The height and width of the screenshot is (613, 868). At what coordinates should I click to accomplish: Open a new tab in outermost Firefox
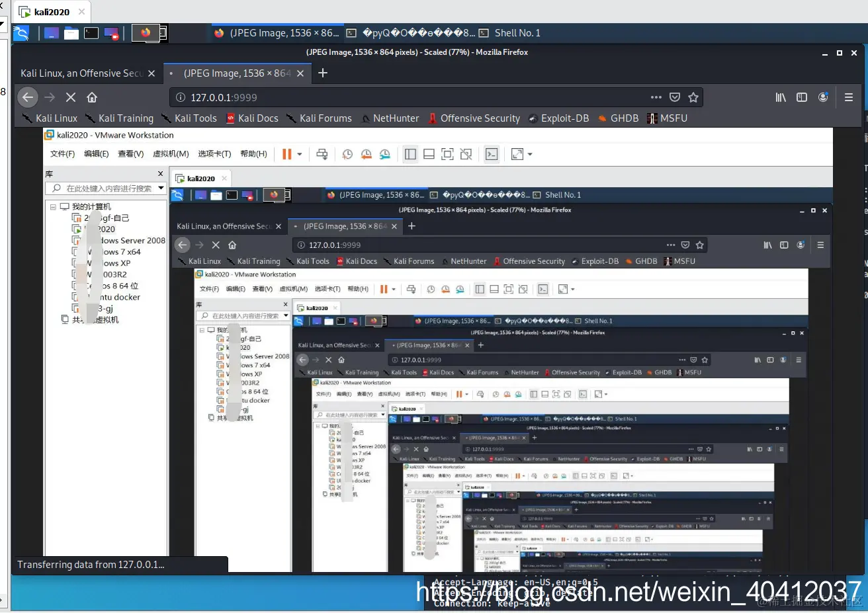point(323,73)
